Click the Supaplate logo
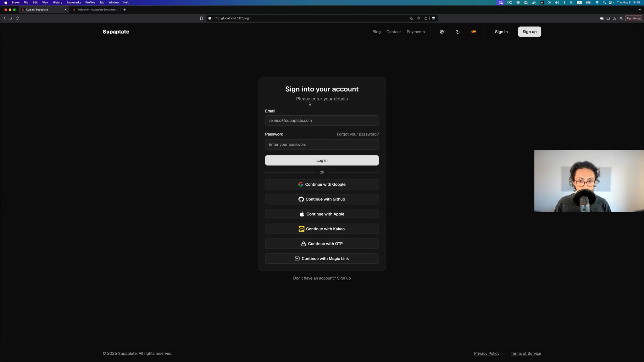 coord(116,32)
